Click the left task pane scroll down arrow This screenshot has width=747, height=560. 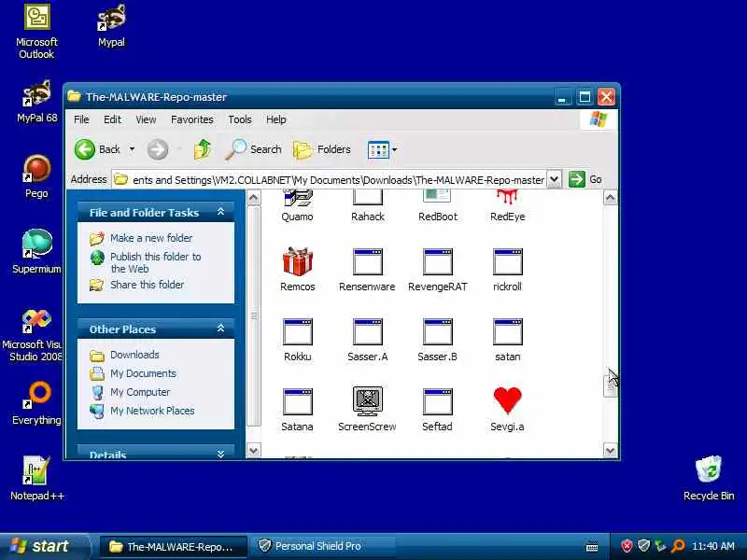click(x=253, y=450)
